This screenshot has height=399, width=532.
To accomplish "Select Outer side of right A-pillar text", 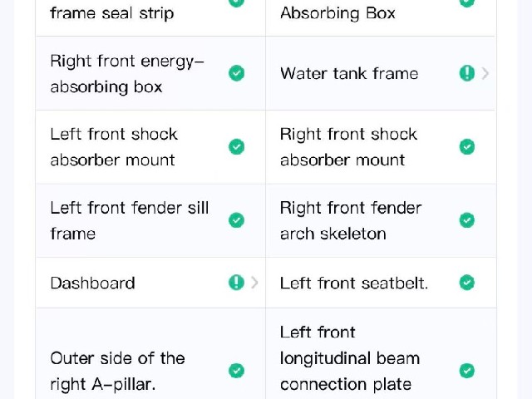I will 117,372.
